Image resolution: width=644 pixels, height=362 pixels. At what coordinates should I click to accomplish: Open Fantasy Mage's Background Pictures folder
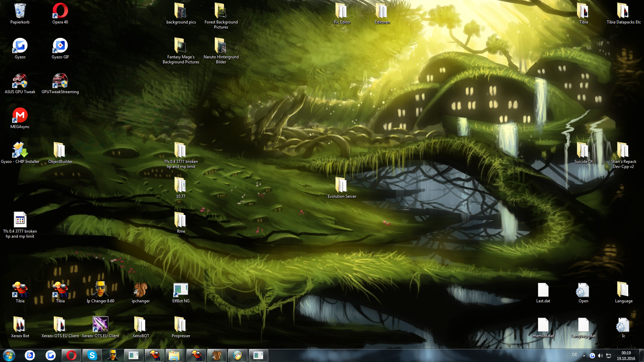coord(181,51)
